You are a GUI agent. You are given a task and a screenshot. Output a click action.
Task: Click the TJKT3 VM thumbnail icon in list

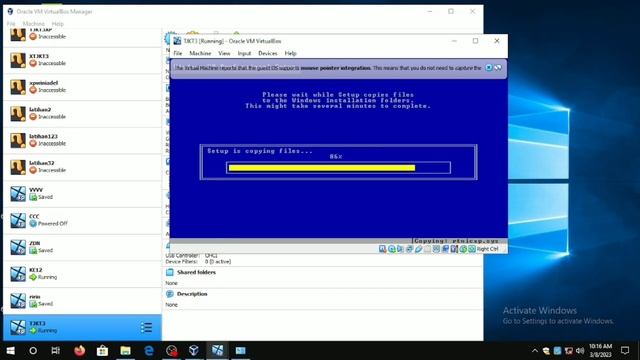click(x=18, y=327)
